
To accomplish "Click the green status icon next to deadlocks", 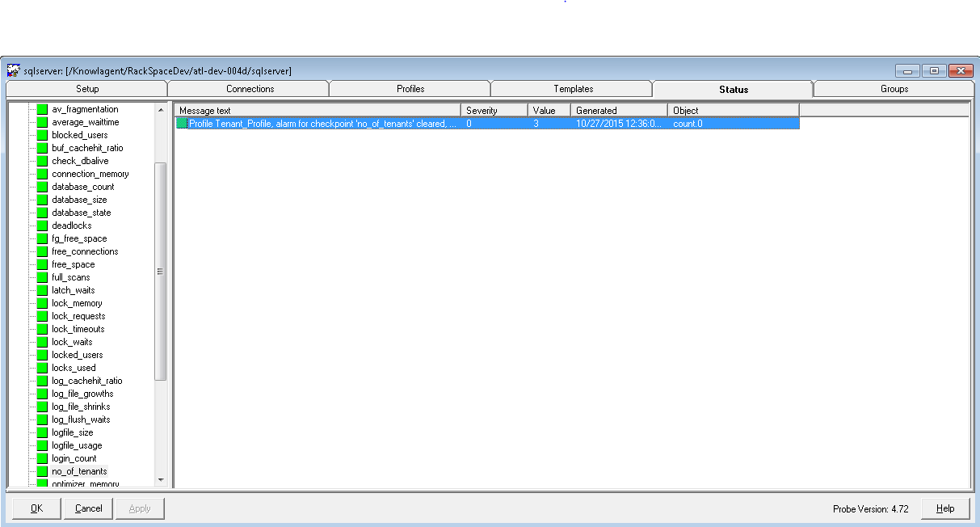I will (x=42, y=226).
